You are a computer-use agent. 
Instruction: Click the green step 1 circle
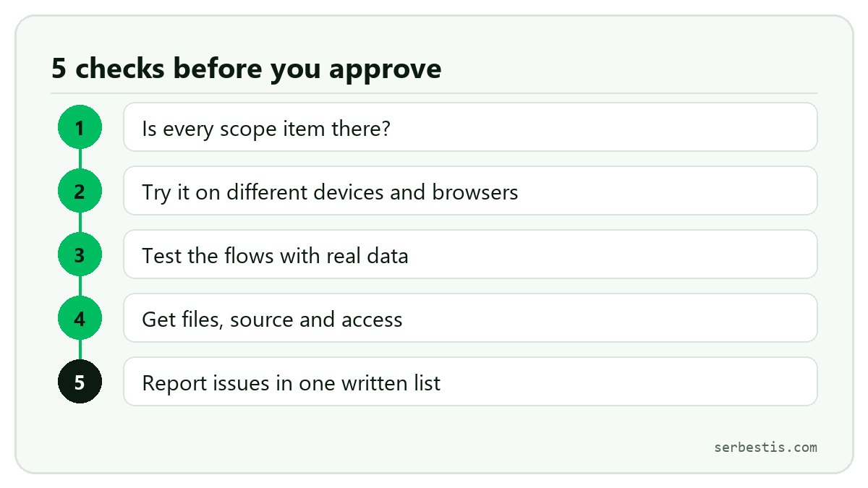80,127
